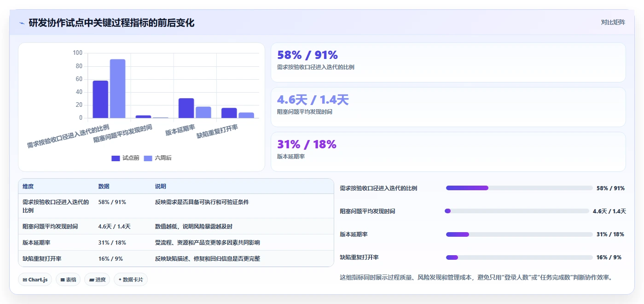The height and width of the screenshot is (304, 644).
Task: Click the tall 六周后 bar for 需求按验收口径
Action: click(117, 88)
